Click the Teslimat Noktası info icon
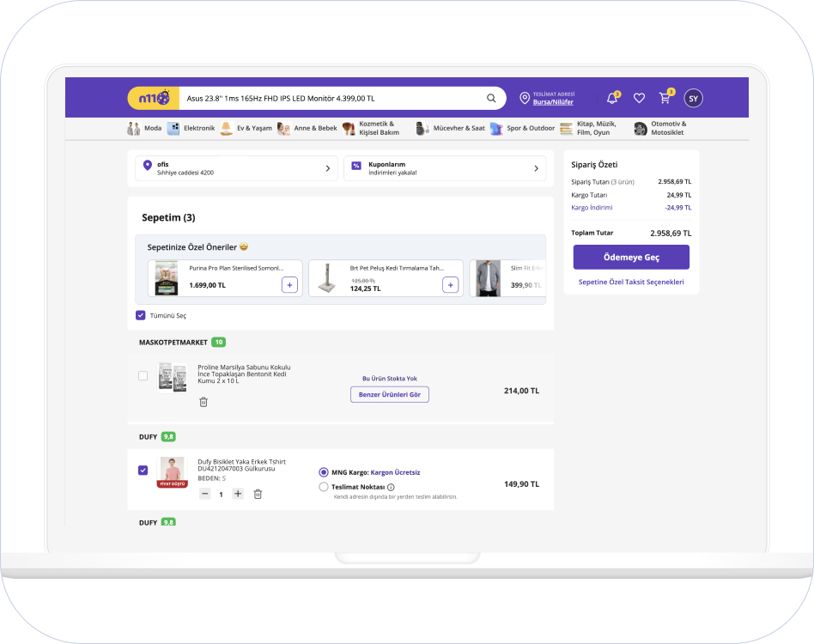 (x=391, y=487)
